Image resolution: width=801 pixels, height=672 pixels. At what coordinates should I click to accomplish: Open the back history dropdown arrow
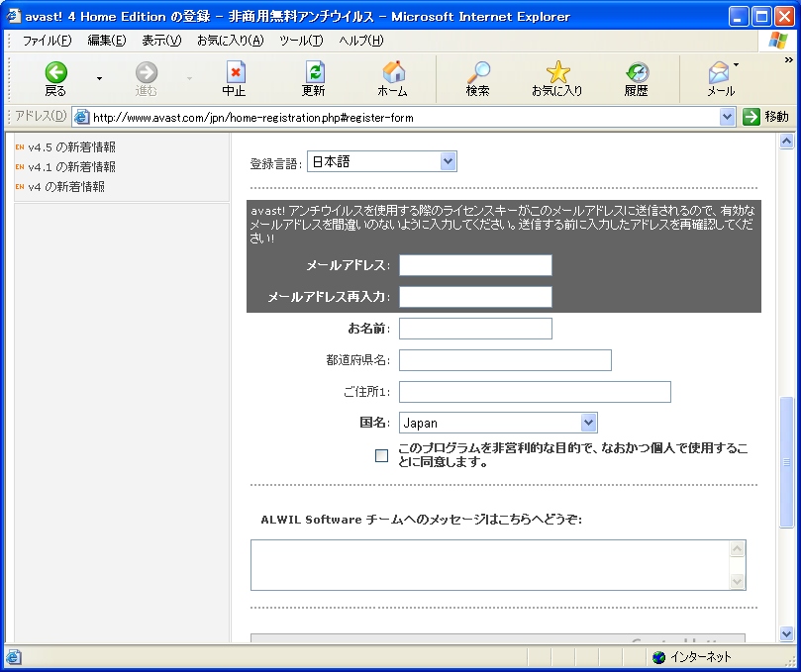tap(99, 78)
